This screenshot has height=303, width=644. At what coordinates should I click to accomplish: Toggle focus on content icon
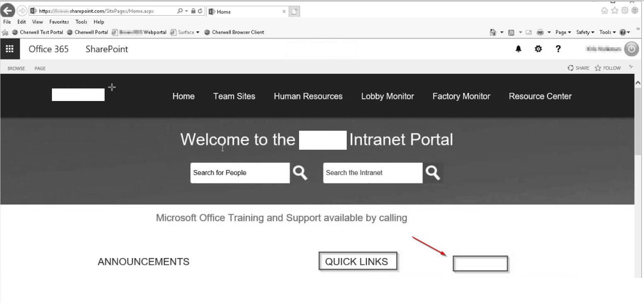pyautogui.click(x=631, y=67)
